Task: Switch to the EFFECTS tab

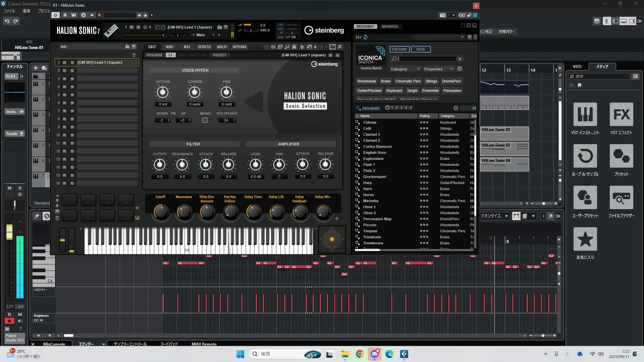Action: coord(204,47)
